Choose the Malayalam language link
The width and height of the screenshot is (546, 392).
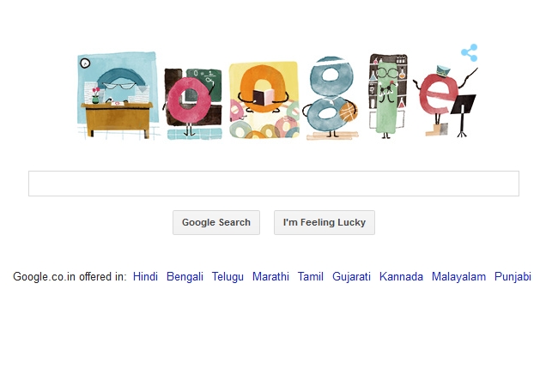[x=458, y=277]
